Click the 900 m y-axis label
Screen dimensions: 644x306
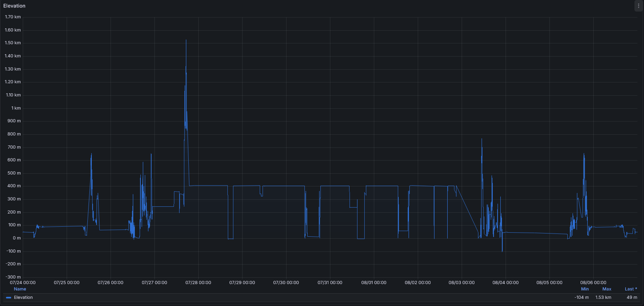[14, 121]
